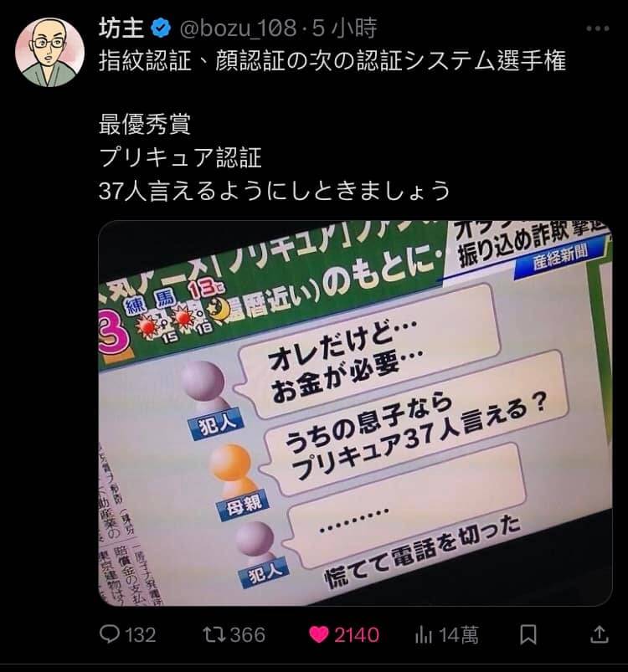Click the プリキュア認証 tweet text line

(x=180, y=157)
